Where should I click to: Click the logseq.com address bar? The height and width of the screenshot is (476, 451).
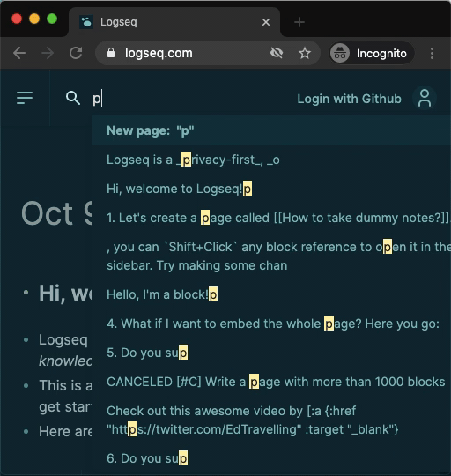coord(208,53)
